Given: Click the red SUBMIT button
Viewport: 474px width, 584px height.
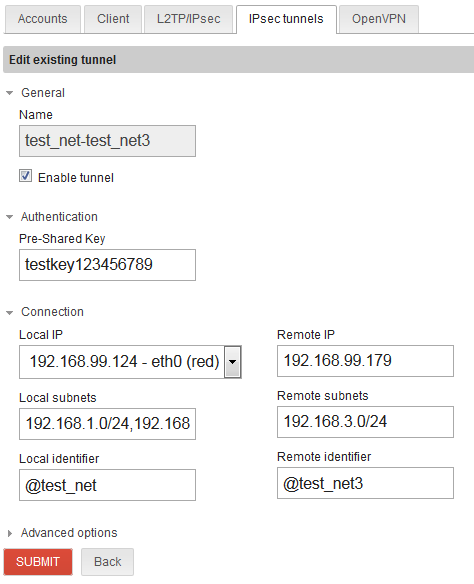Looking at the screenshot, I should coord(38,562).
